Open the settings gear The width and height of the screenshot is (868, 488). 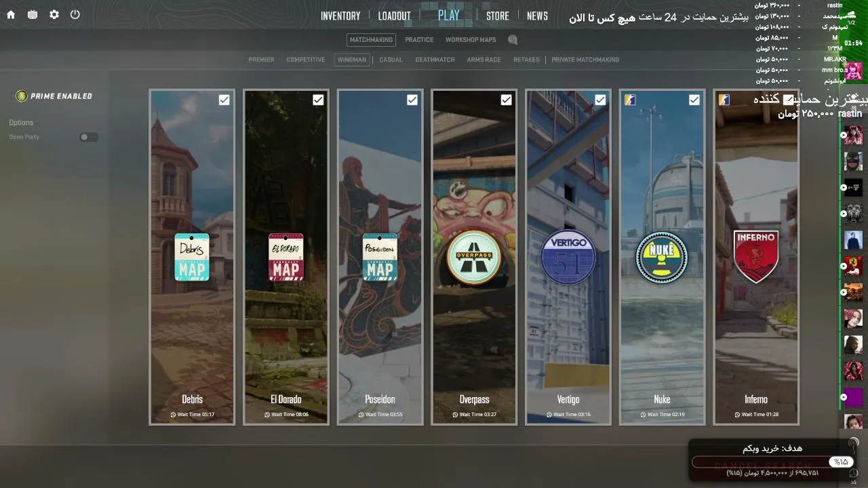click(54, 14)
